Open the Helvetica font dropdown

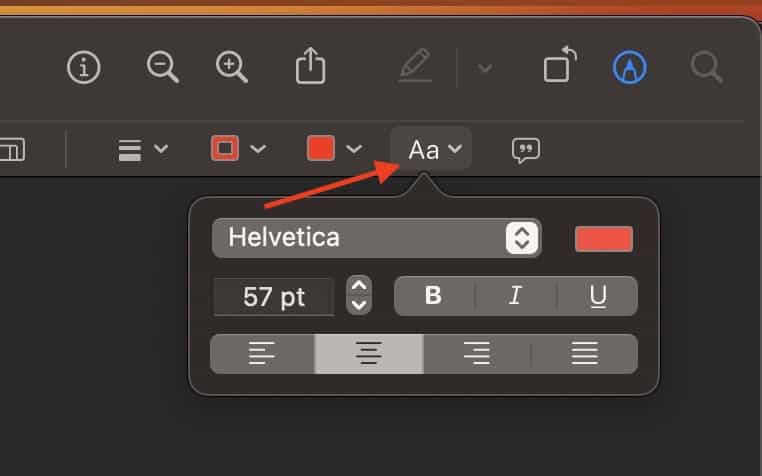(376, 238)
